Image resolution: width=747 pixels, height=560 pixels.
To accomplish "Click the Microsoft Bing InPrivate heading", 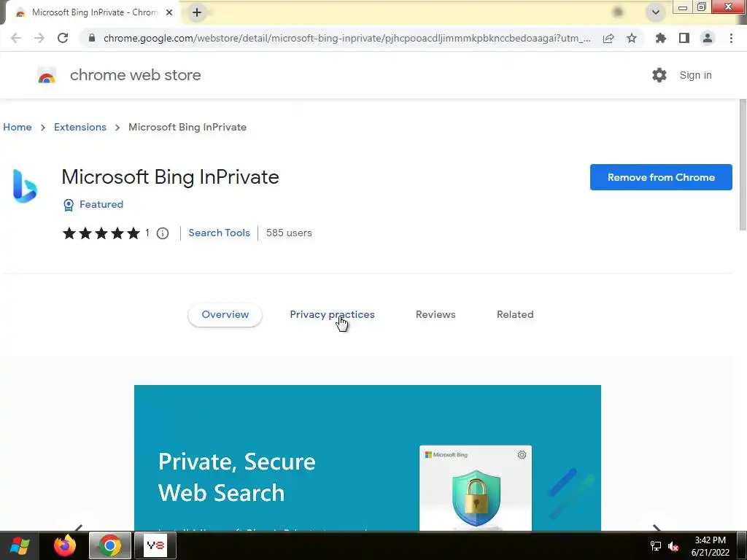I will (170, 177).
